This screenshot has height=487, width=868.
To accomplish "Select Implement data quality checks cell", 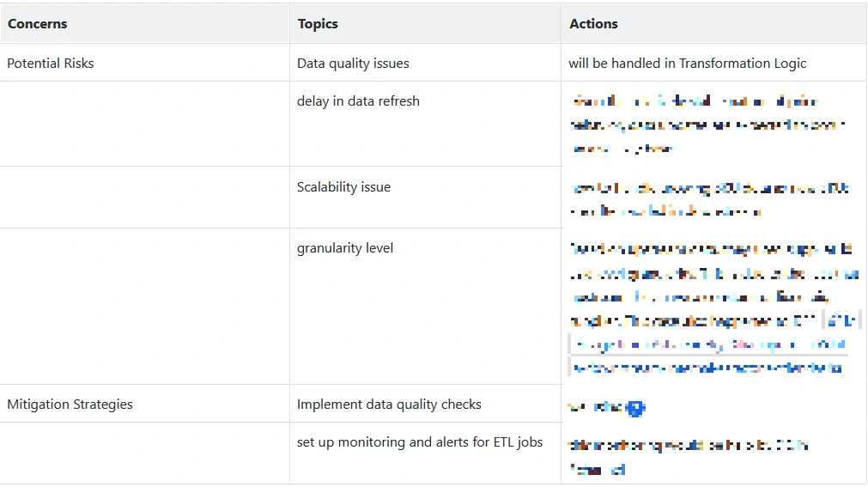I will pos(389,404).
